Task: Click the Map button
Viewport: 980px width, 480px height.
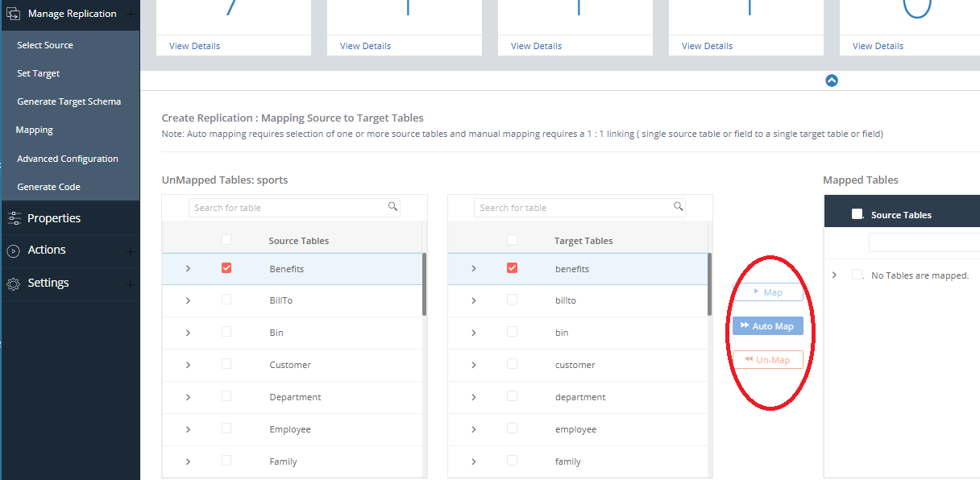Action: tap(768, 292)
